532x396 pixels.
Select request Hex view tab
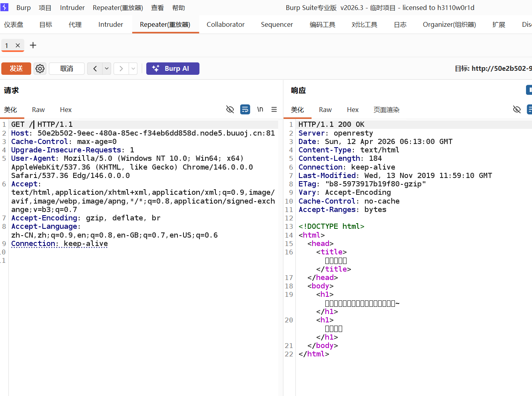pyautogui.click(x=66, y=110)
